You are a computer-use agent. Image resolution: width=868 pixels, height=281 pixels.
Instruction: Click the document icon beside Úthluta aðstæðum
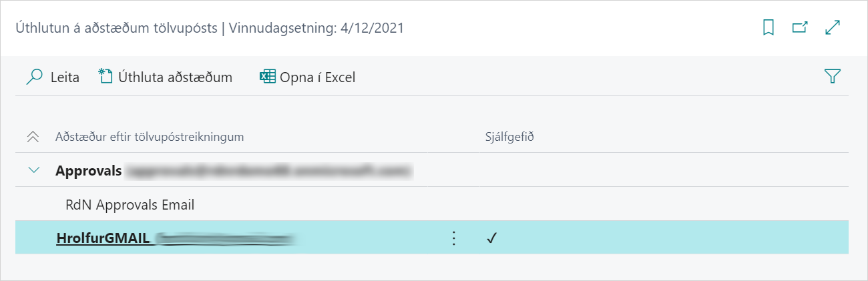point(105,77)
